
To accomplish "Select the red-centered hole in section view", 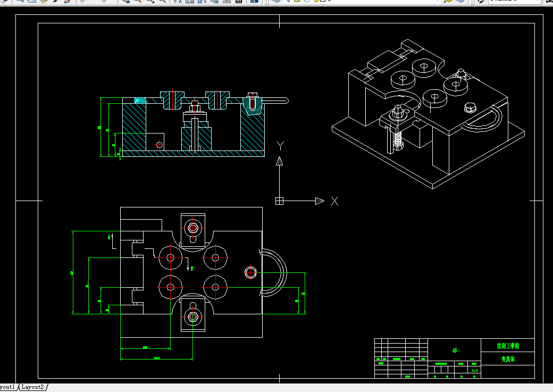I will [x=160, y=145].
